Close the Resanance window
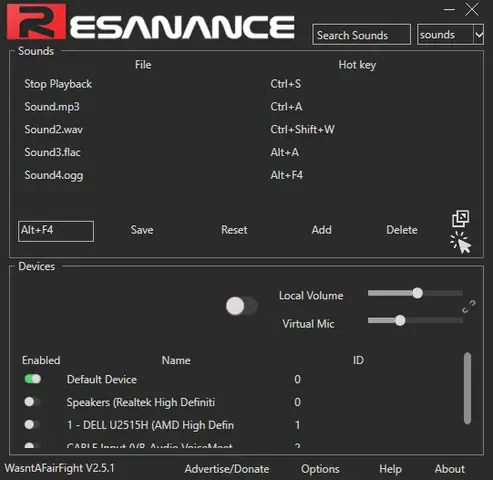Screen dimensions: 493x480 472,10
